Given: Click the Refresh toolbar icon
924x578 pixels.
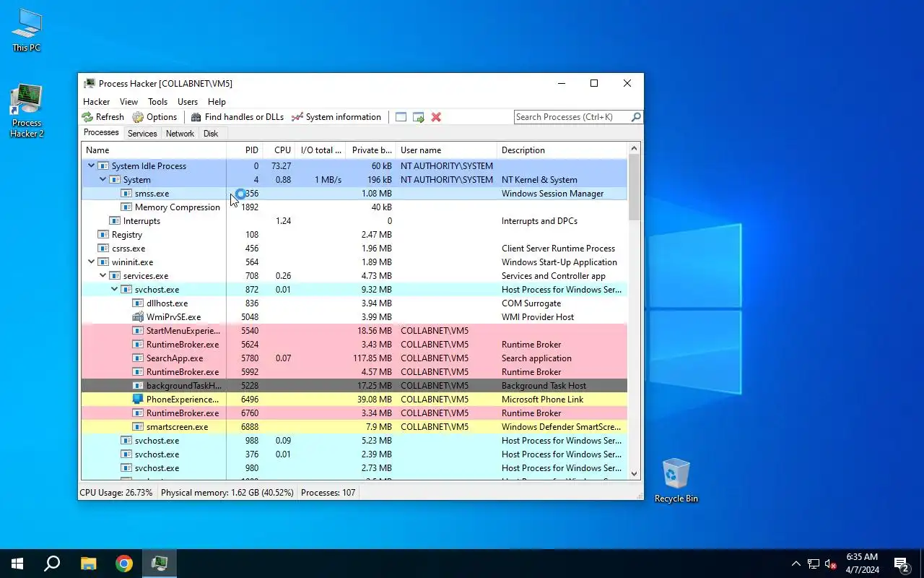Looking at the screenshot, I should [87, 117].
